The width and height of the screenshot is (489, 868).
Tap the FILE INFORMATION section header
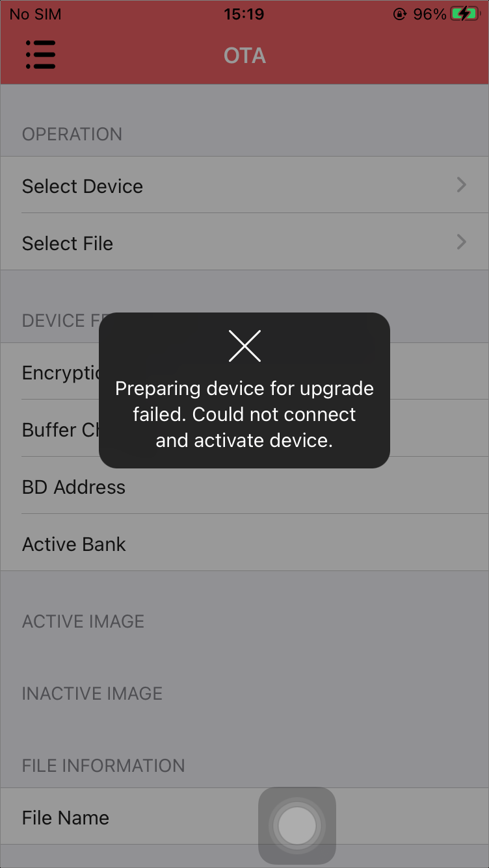(x=103, y=765)
